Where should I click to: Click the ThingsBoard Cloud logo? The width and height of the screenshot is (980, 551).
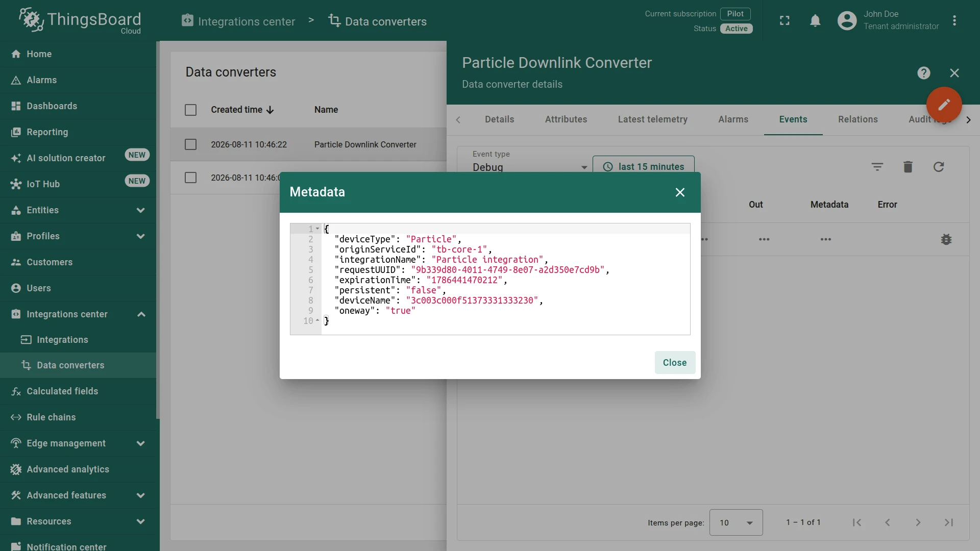tap(80, 20)
